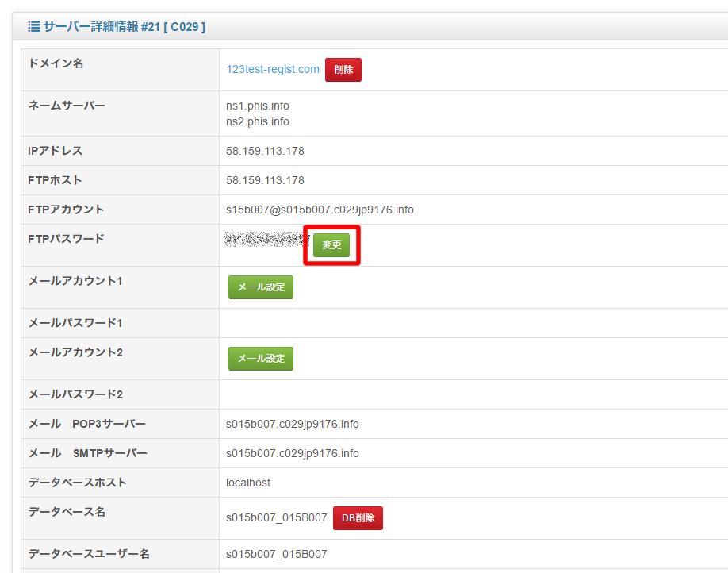This screenshot has height=573, width=728.
Task: Open メール設定 for メールアカウント2
Action: click(260, 359)
